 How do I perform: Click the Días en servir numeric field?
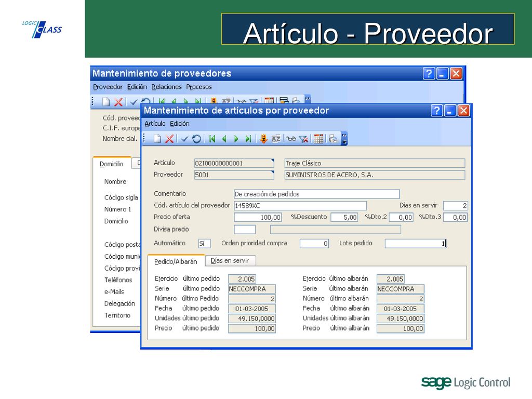[455, 206]
